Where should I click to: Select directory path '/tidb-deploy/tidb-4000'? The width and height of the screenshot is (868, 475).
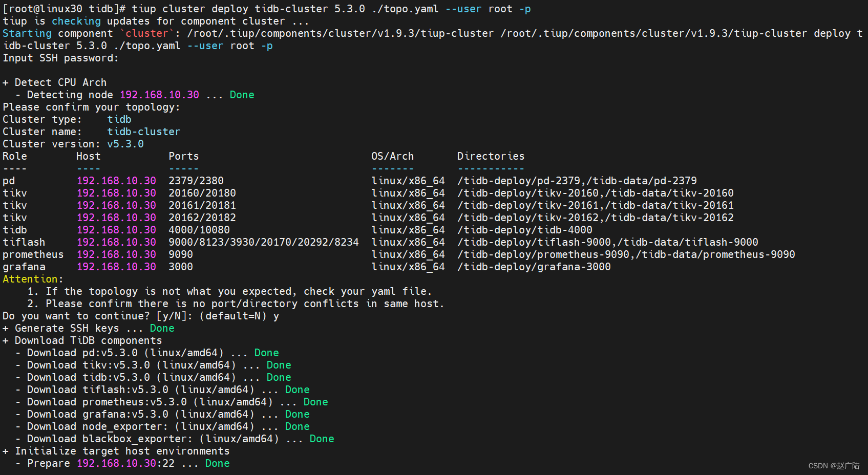coord(525,230)
